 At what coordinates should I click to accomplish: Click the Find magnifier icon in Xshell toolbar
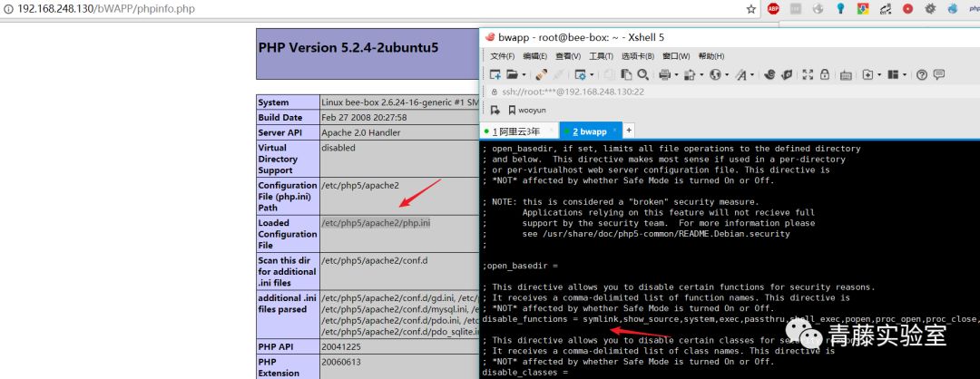(643, 75)
